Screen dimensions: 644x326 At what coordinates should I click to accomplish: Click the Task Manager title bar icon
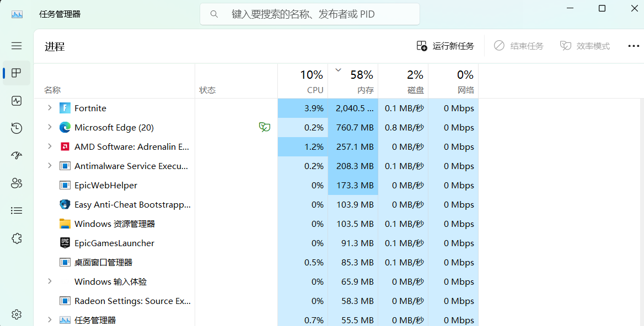pyautogui.click(x=17, y=14)
